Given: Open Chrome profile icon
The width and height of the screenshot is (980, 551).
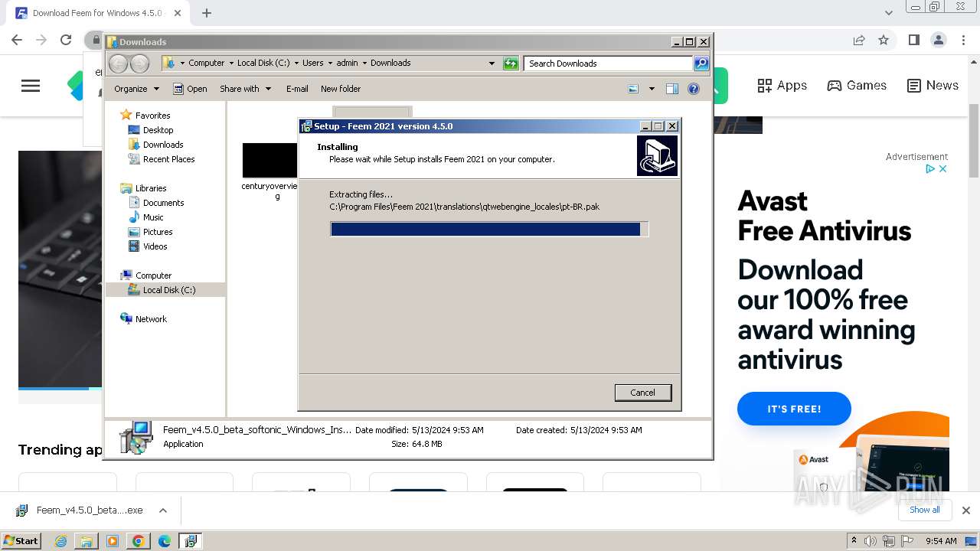Looking at the screenshot, I should pyautogui.click(x=939, y=40).
